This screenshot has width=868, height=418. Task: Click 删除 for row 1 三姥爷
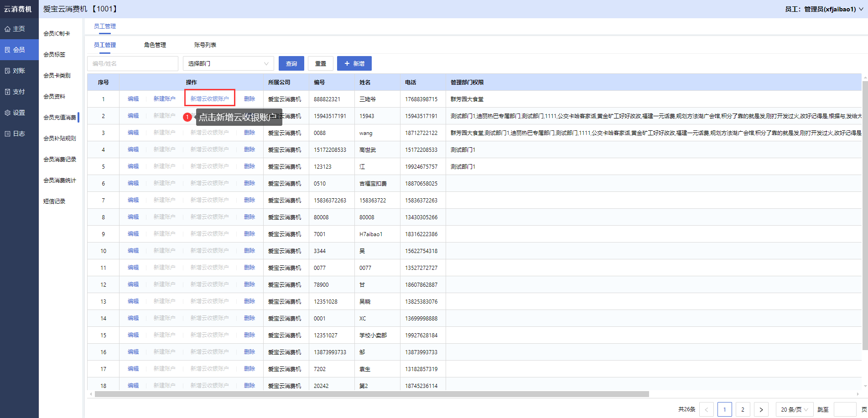click(x=249, y=98)
